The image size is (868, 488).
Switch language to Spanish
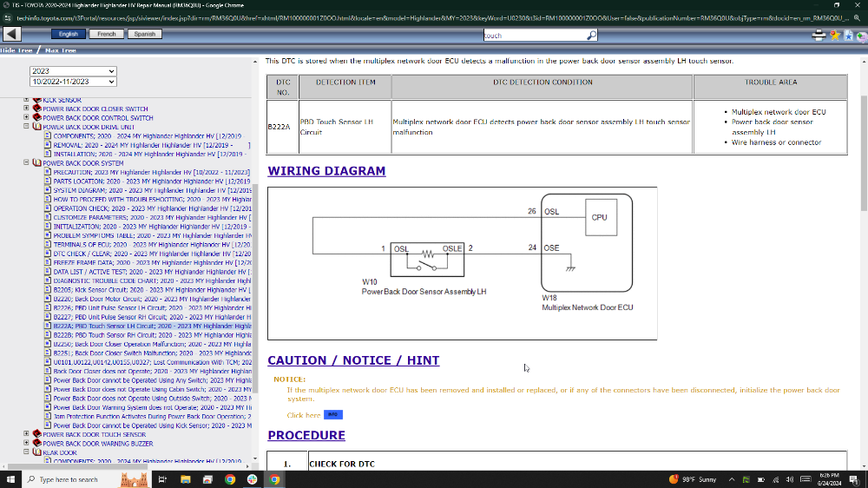144,34
